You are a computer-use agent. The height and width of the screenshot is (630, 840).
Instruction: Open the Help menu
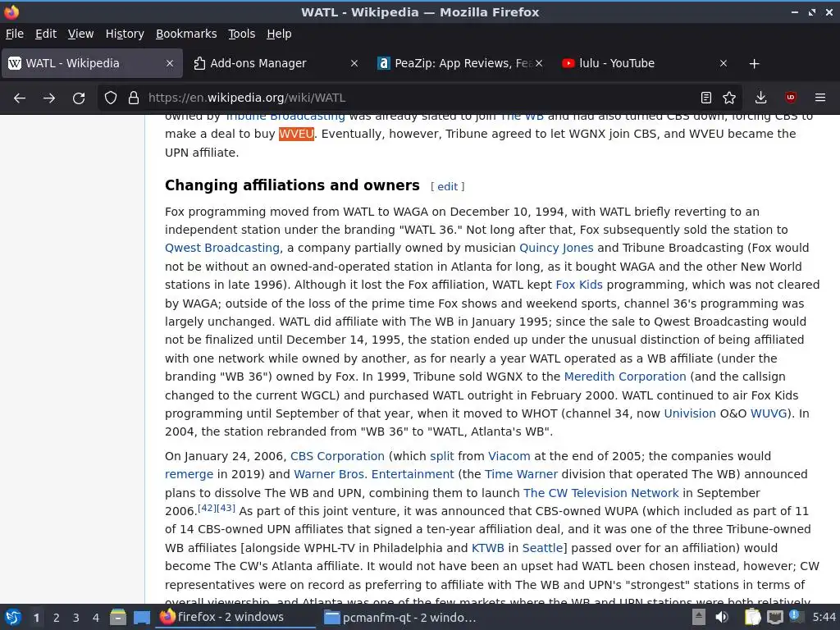[279, 34]
